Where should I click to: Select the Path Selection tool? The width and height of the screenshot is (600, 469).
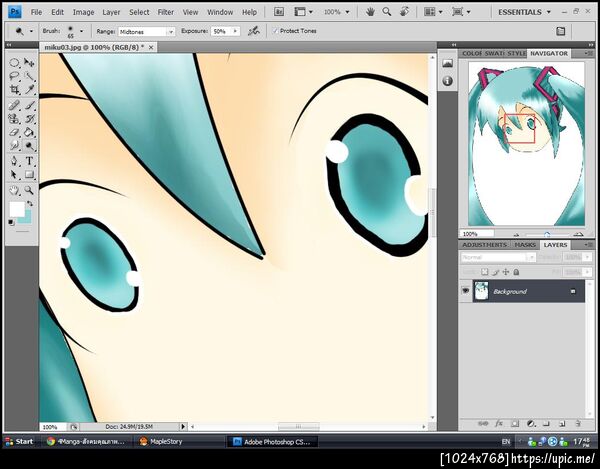click(14, 175)
